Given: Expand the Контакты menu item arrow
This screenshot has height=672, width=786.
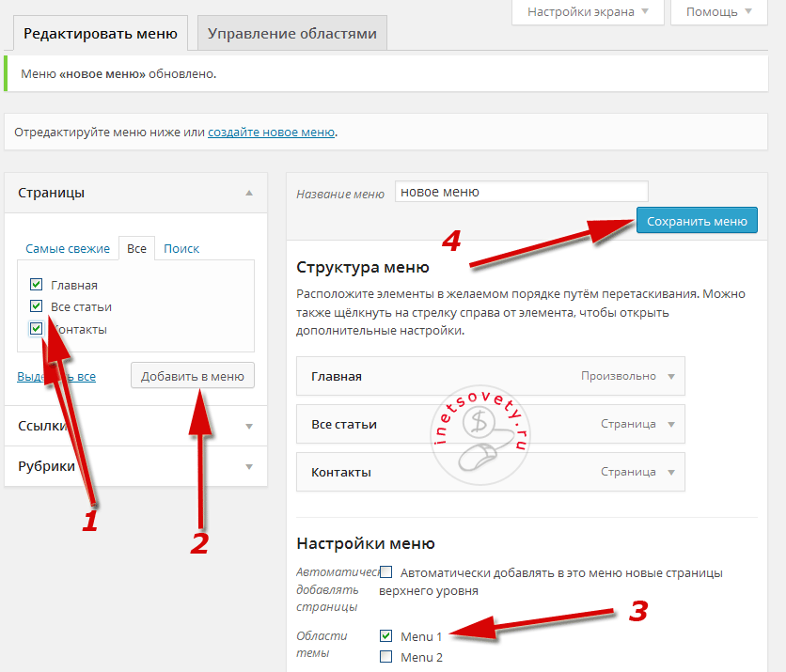Looking at the screenshot, I should pyautogui.click(x=671, y=472).
